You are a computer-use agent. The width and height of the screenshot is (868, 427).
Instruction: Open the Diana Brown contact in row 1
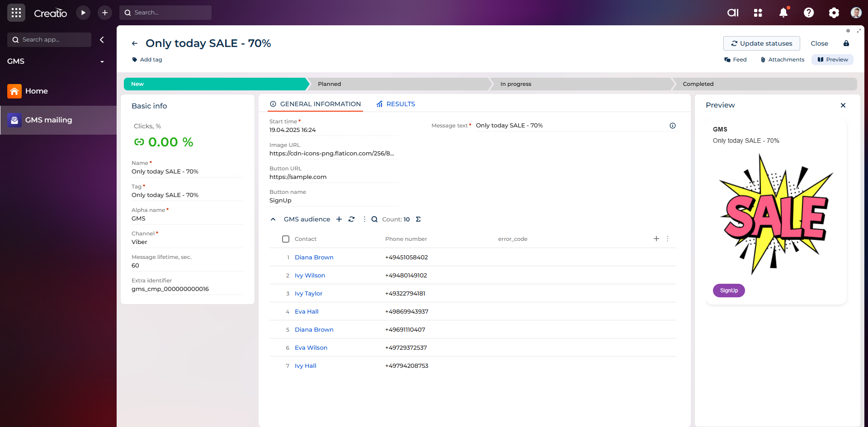tap(314, 257)
